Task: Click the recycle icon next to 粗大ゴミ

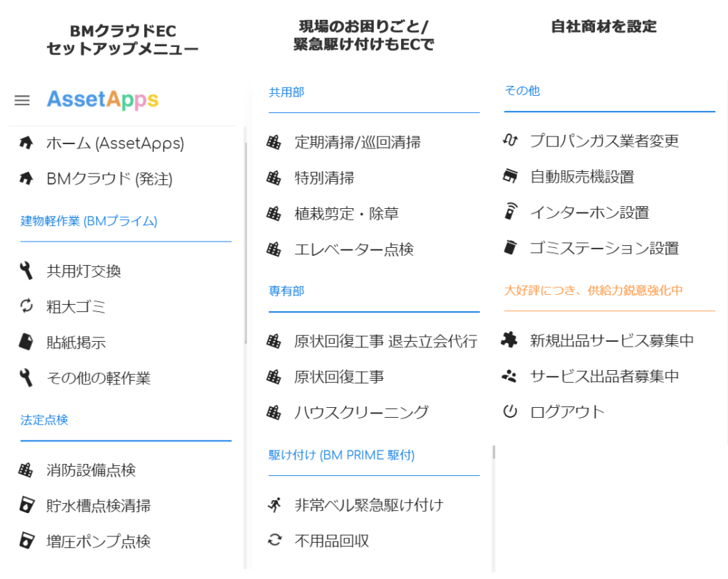Action: (26, 306)
